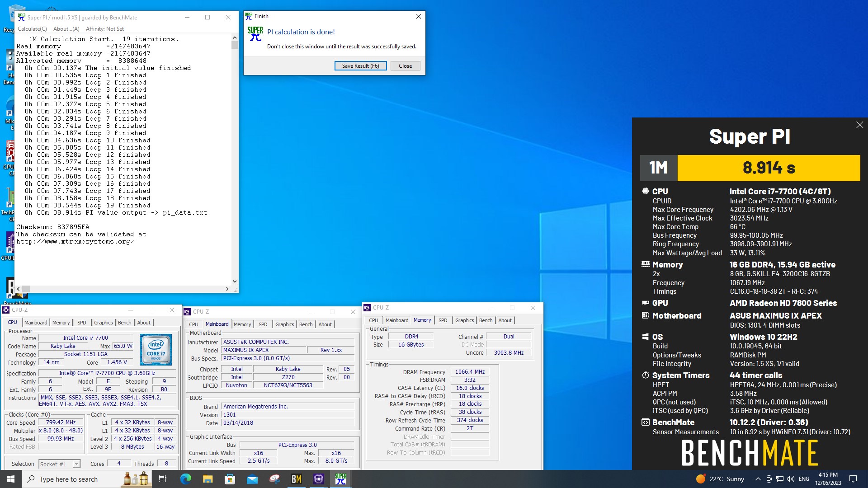Open Task View in taskbar
Viewport: 868px width, 488px height.
pos(163,479)
